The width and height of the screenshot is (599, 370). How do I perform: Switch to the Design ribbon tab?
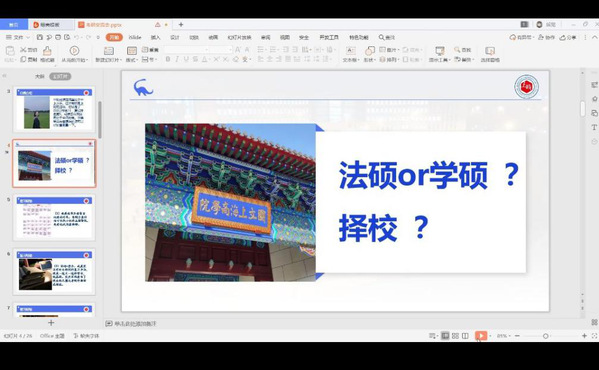(x=175, y=37)
